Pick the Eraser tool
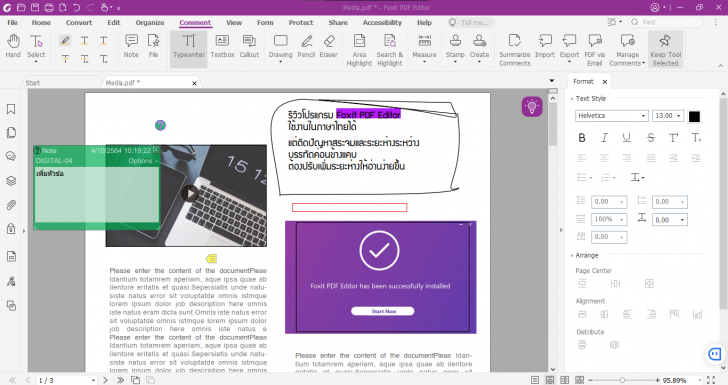728x385 pixels. pos(328,46)
